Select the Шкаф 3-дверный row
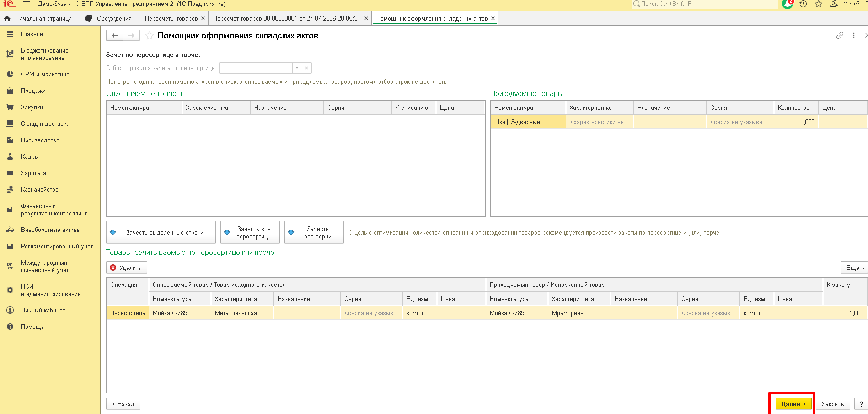 click(679, 122)
